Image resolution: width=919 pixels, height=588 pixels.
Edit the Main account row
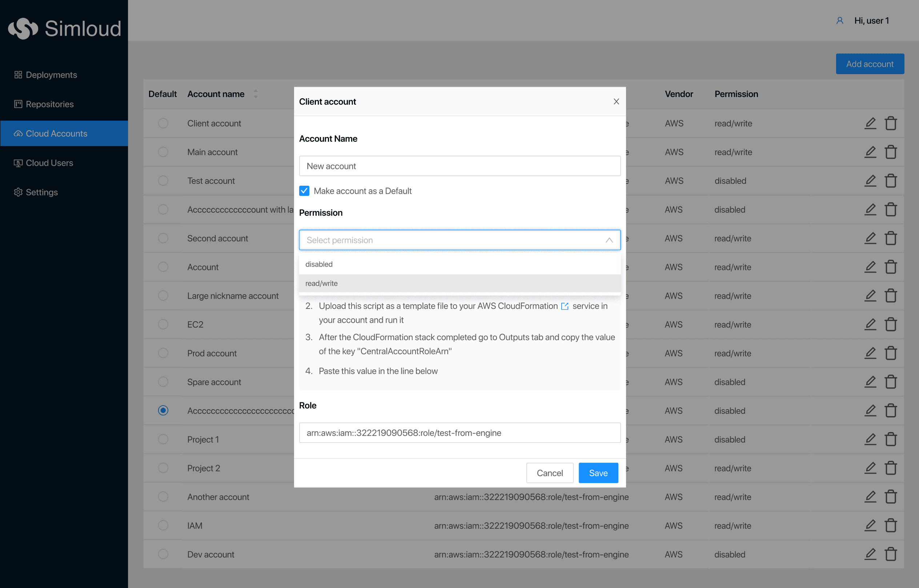tap(870, 152)
